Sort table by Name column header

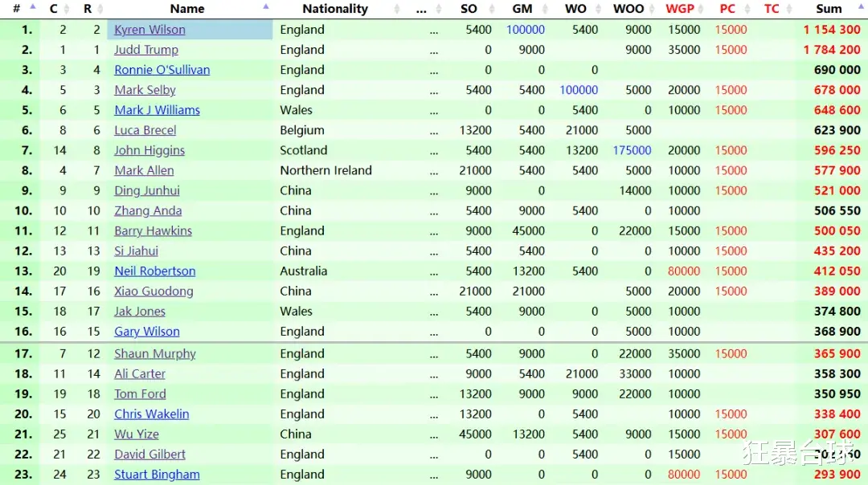[x=187, y=9]
